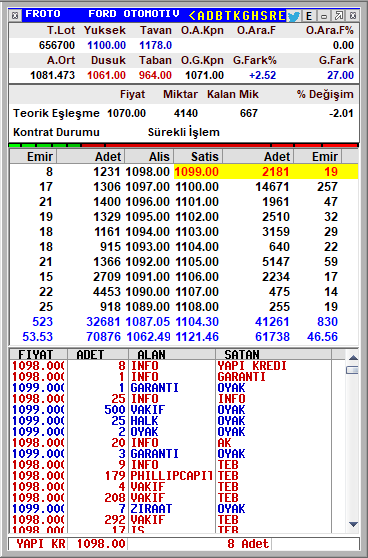Image resolution: width=368 pixels, height=558 pixels.
Task: Click the A.Ort value 1081.473
Action: [x=53, y=75]
